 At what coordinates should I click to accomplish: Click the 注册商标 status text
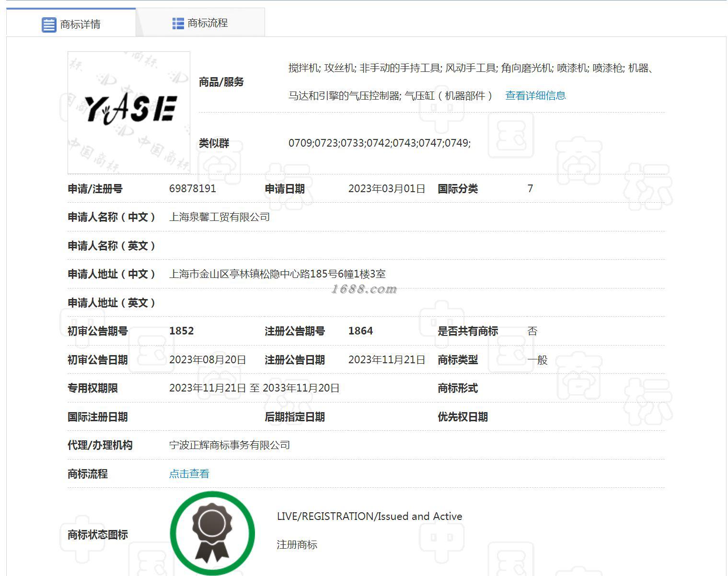pyautogui.click(x=297, y=545)
